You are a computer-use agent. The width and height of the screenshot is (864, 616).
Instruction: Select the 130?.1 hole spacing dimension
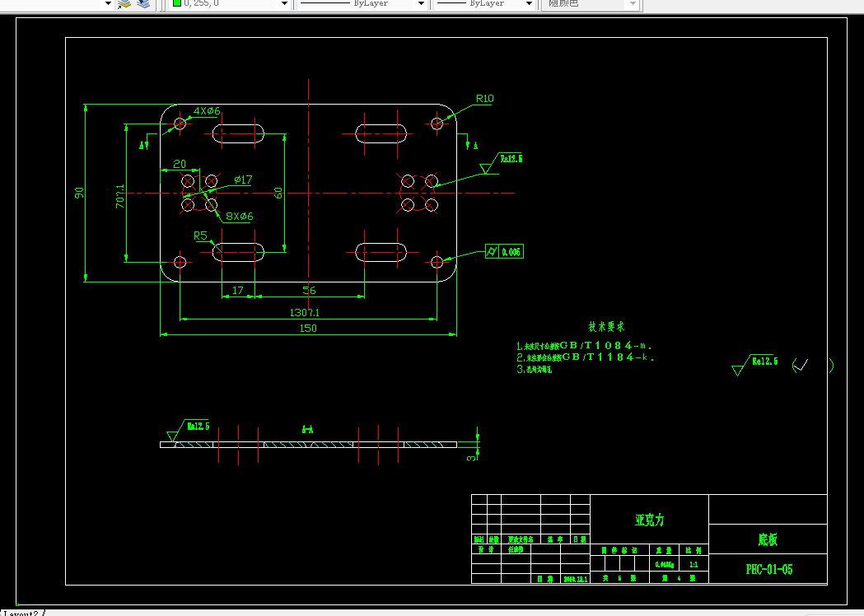(305, 313)
